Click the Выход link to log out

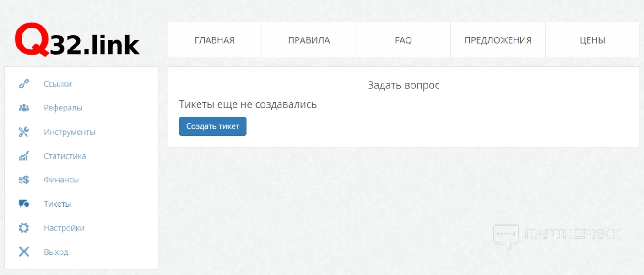pos(56,252)
